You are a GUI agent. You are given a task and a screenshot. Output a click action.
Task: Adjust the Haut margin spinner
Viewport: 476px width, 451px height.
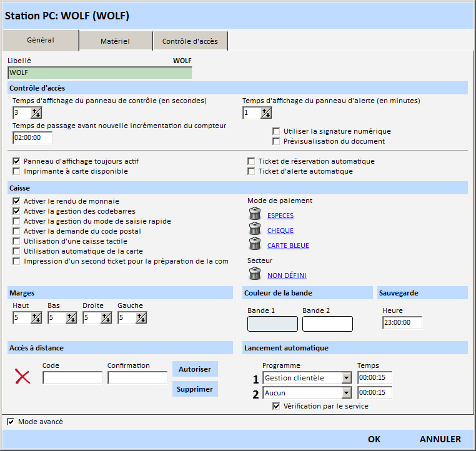click(36, 318)
